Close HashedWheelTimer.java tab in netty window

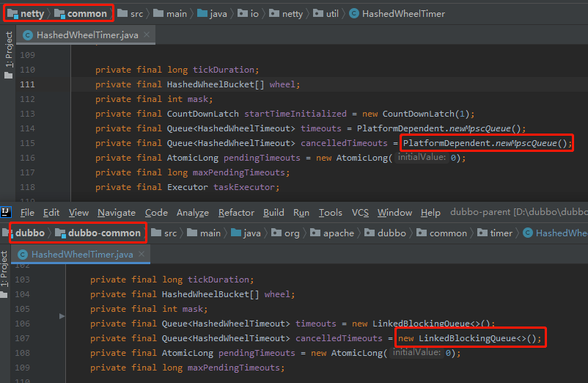147,34
